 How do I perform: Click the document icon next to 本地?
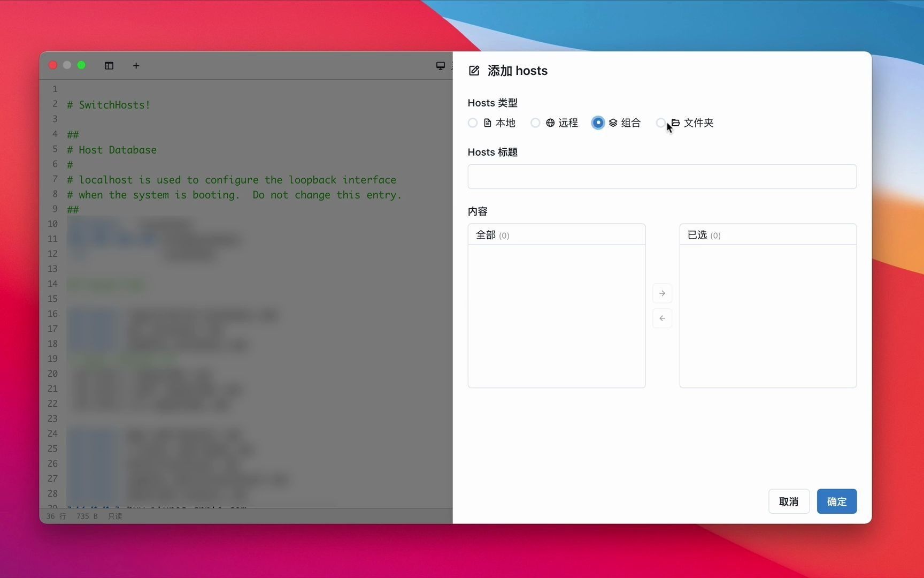[488, 123]
